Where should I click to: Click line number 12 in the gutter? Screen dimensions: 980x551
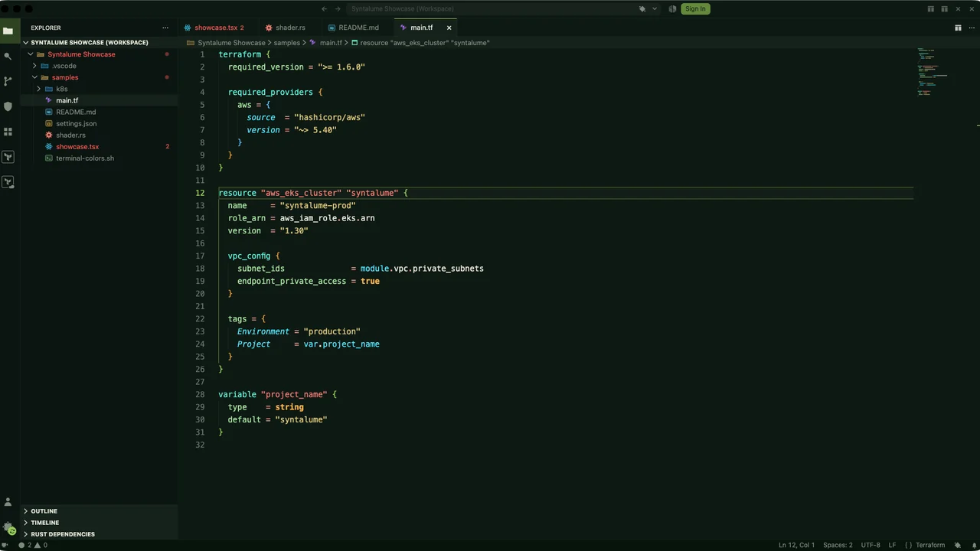(x=201, y=193)
